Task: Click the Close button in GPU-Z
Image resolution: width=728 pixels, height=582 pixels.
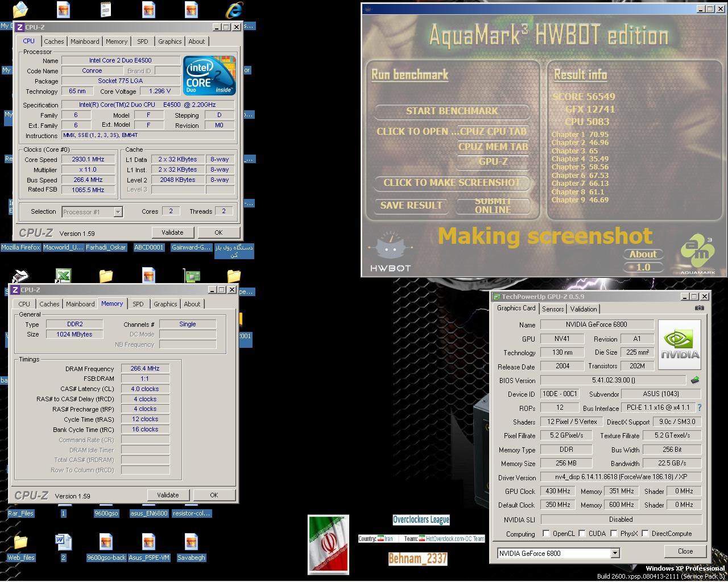Action: pyautogui.click(x=685, y=551)
